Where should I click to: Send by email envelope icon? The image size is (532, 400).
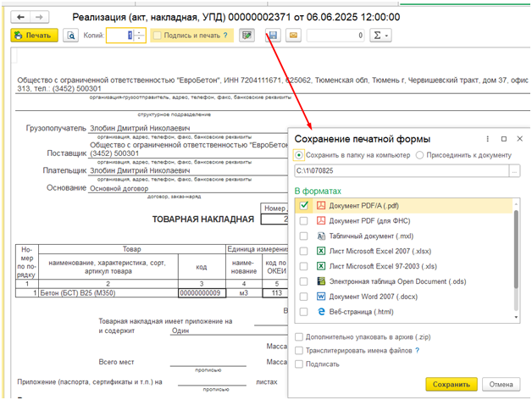[293, 36]
